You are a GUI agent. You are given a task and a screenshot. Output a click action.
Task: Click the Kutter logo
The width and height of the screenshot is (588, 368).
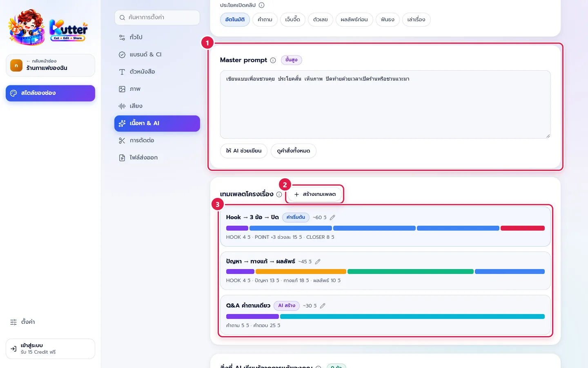click(48, 28)
